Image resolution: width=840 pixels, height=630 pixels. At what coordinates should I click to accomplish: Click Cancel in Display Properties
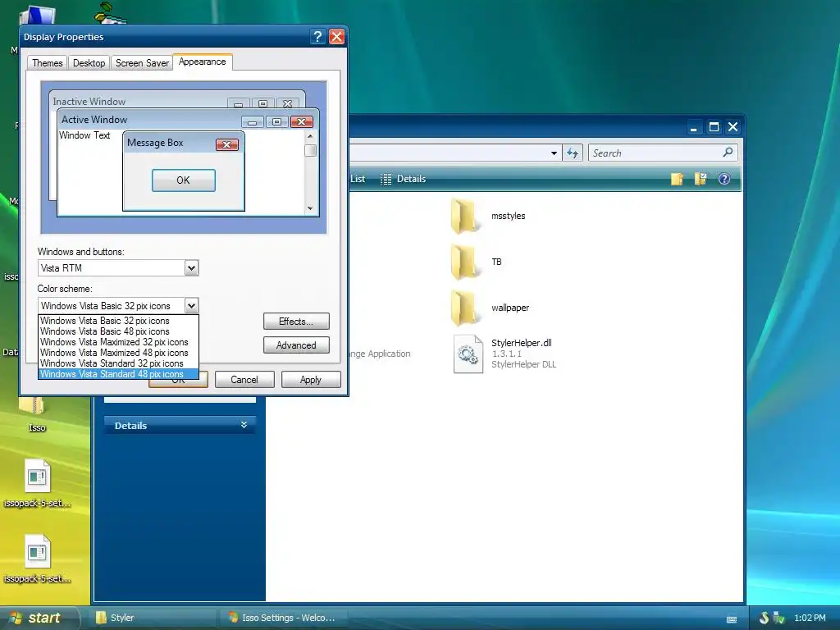coord(244,379)
